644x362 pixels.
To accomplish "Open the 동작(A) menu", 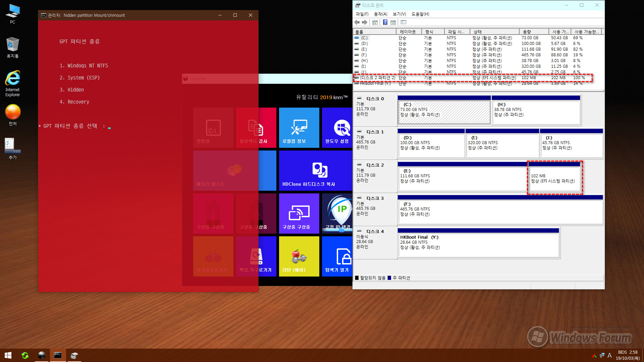I will click(380, 14).
